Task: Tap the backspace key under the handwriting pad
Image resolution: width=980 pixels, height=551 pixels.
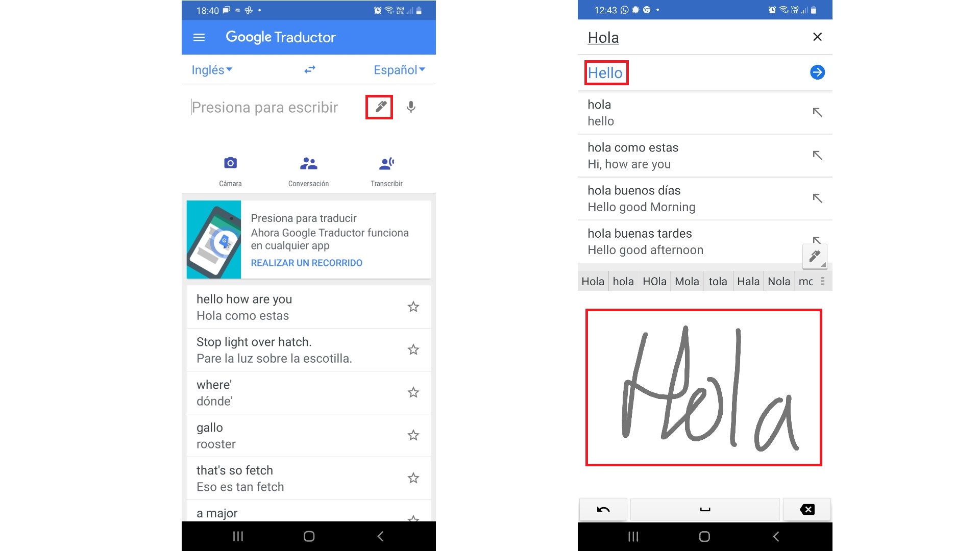Action: point(806,509)
